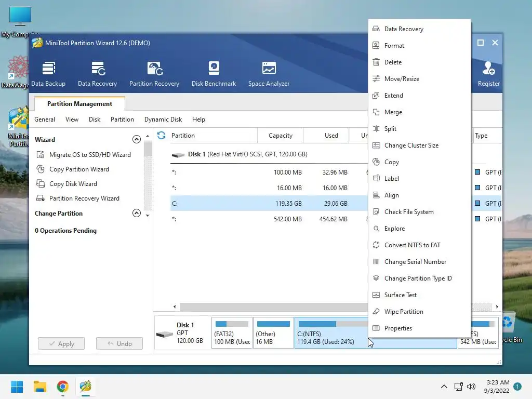This screenshot has width=532, height=399.
Task: Launch Copy Partition Wizard
Action: point(73,169)
